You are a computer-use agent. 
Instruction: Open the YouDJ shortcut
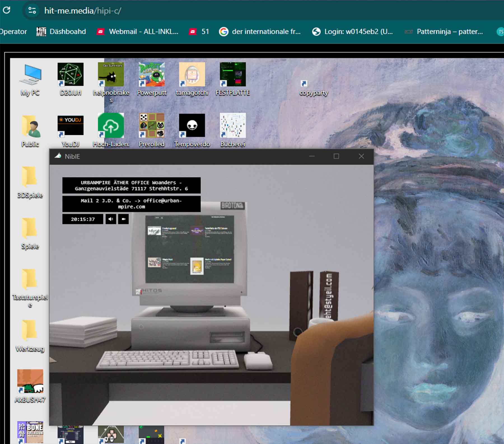click(71, 124)
